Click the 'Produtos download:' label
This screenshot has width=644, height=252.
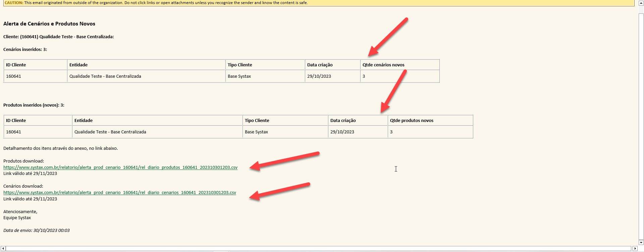(x=23, y=161)
